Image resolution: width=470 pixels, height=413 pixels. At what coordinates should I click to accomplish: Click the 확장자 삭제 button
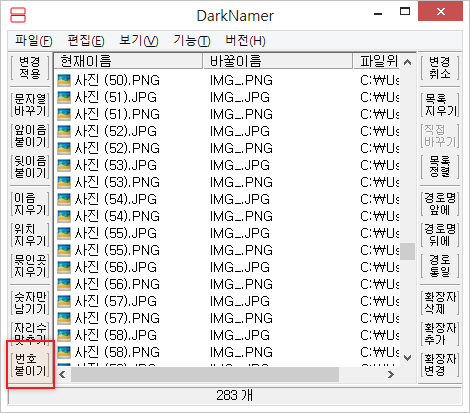440,303
